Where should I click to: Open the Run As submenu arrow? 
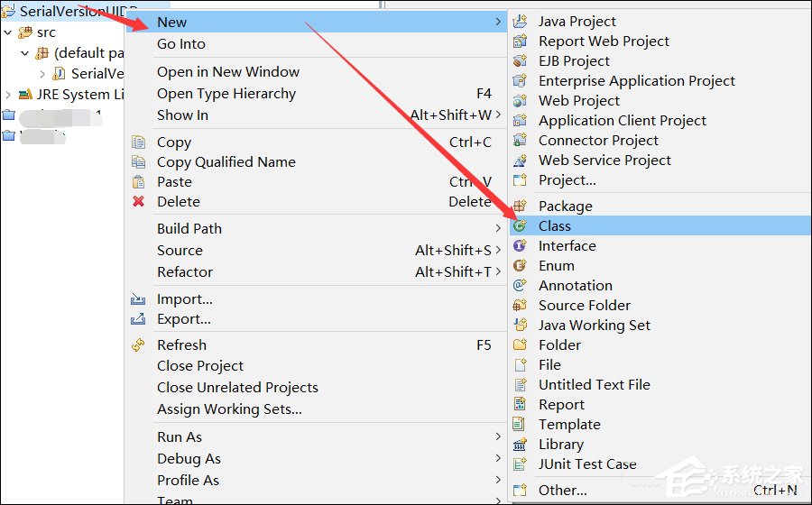tap(498, 436)
